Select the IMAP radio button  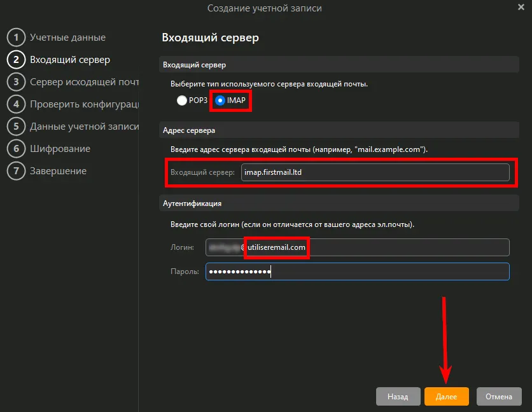220,100
